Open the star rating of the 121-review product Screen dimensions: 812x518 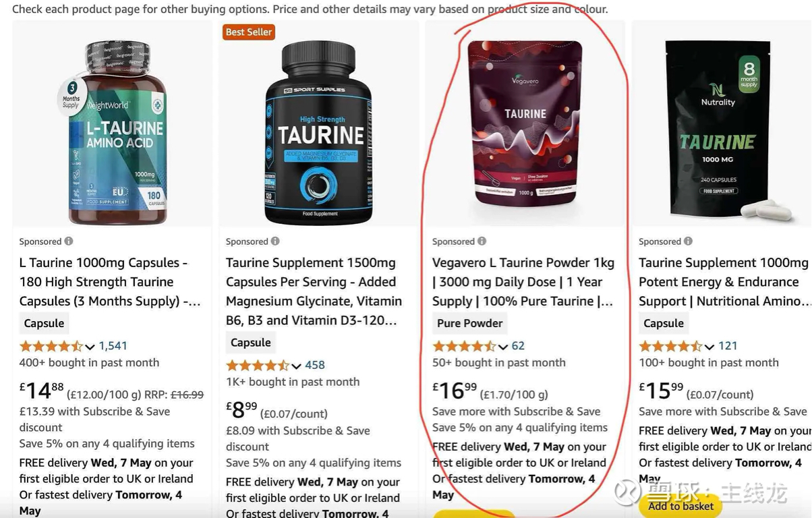[x=670, y=346]
